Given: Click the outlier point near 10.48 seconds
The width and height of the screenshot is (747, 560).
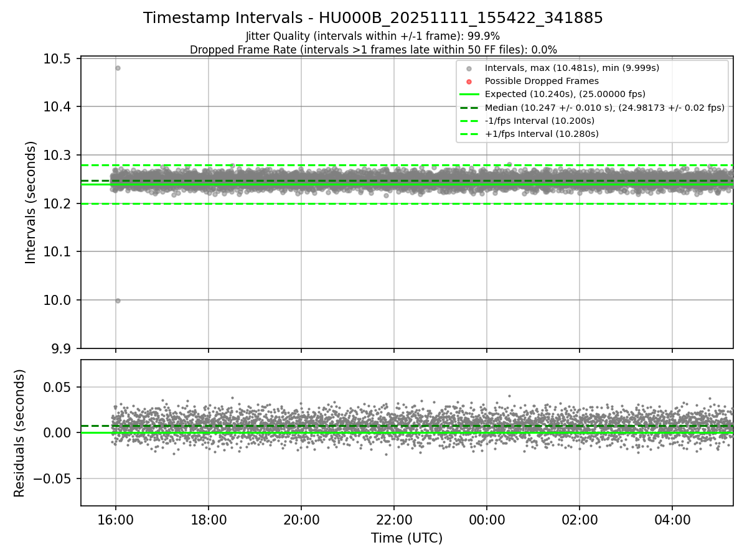Looking at the screenshot, I should [118, 68].
